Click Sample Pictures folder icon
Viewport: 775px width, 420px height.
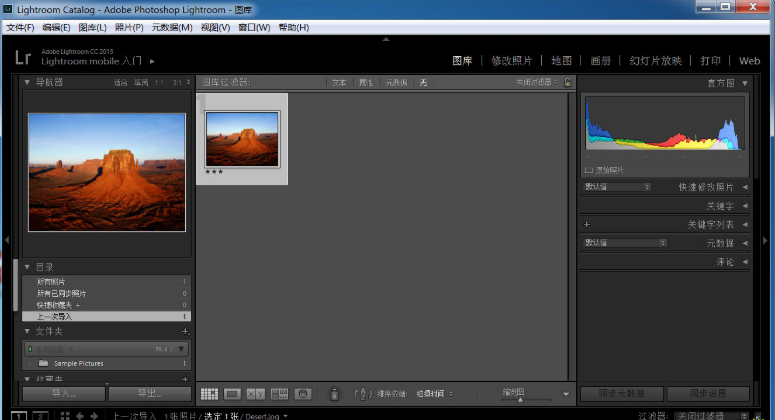pyautogui.click(x=43, y=363)
